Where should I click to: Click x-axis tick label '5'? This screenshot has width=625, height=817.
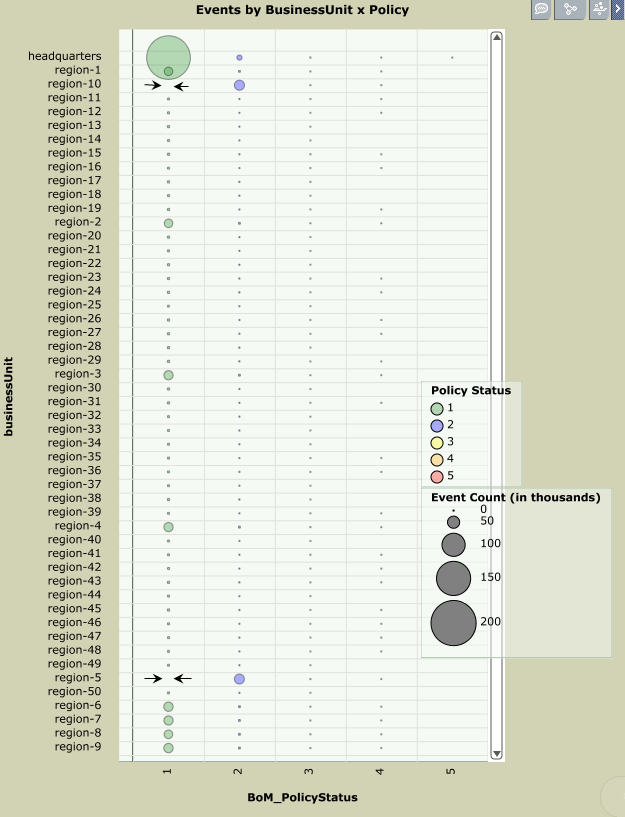[451, 771]
